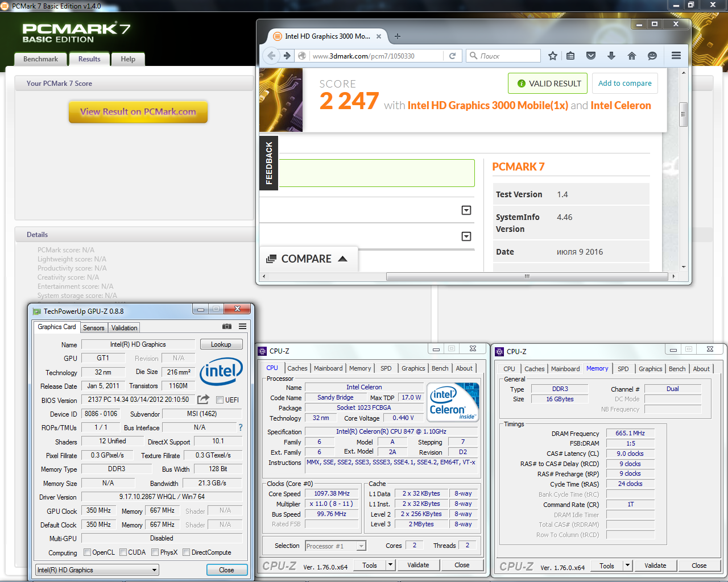Open the Firefox hamburger menu
The width and height of the screenshot is (728, 582).
pyautogui.click(x=676, y=56)
